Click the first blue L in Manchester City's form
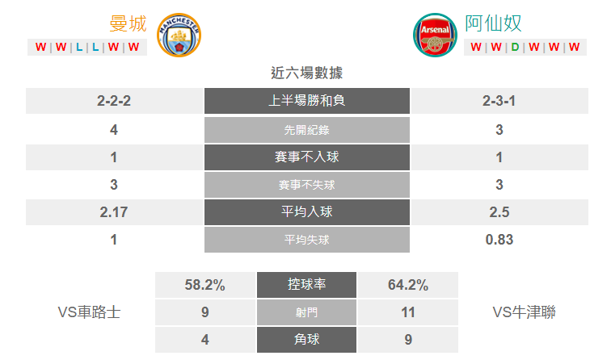Viewport: 611px width, 364px height. tap(79, 47)
